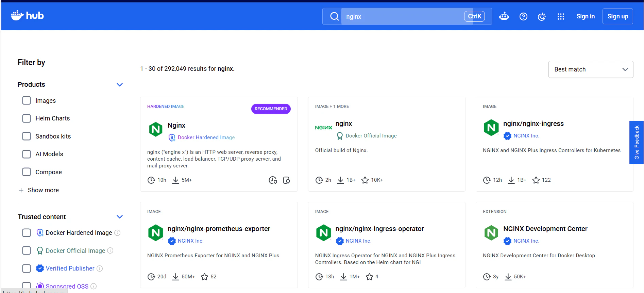The height and width of the screenshot is (293, 644).
Task: Open the nginx/nginx-ingress-operator title link
Action: pos(380,229)
